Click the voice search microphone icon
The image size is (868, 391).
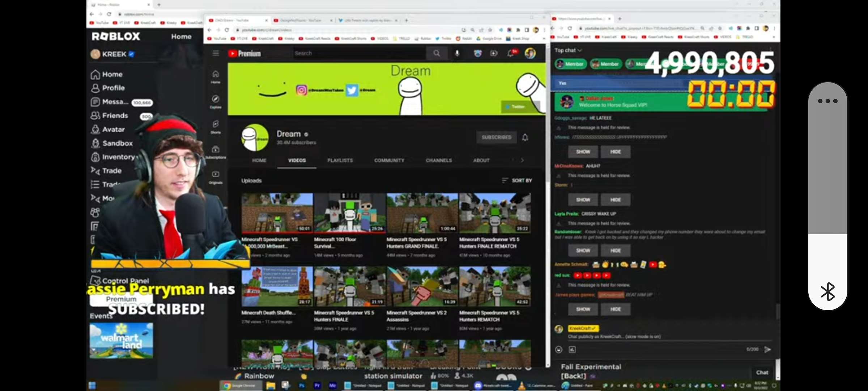pyautogui.click(x=457, y=54)
